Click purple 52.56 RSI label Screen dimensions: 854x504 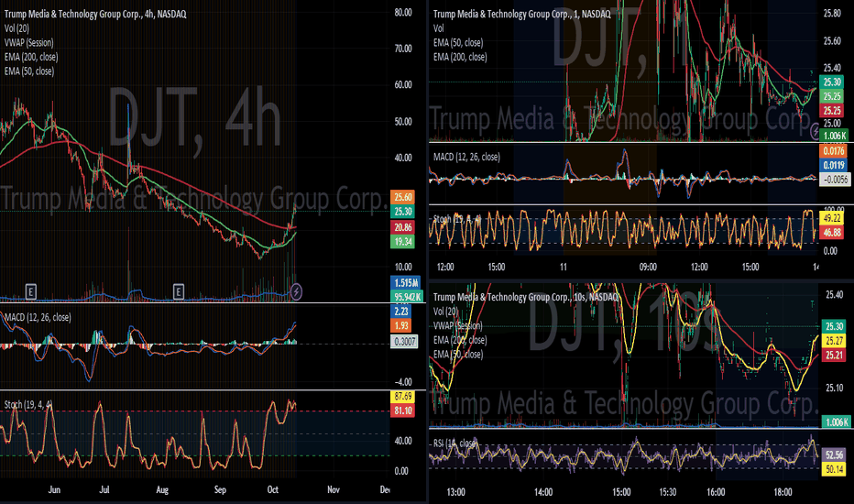click(835, 455)
